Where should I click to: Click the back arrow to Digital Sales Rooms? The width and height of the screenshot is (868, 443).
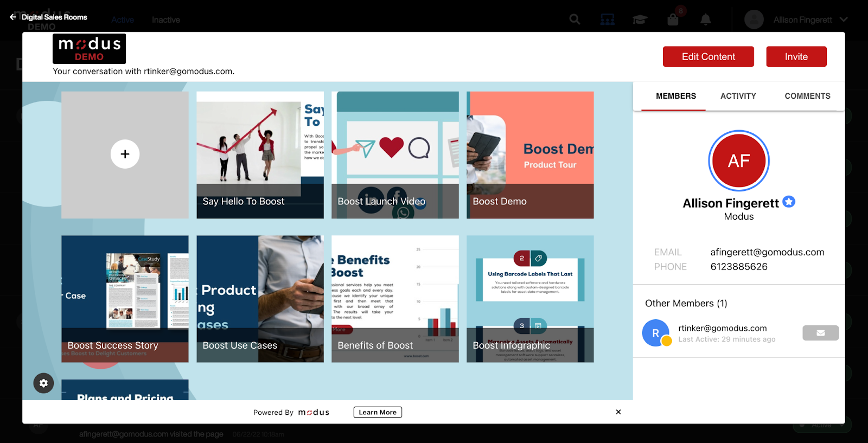(13, 17)
